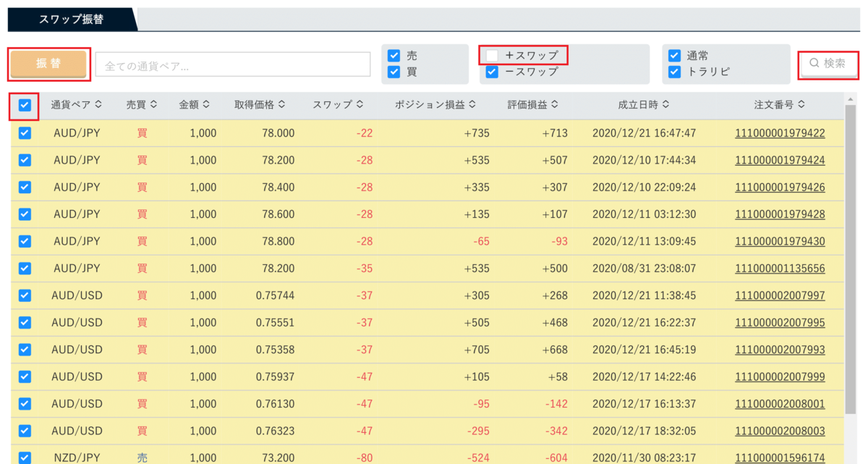Open order number 111000001979430
The height and width of the screenshot is (464, 868).
point(780,241)
